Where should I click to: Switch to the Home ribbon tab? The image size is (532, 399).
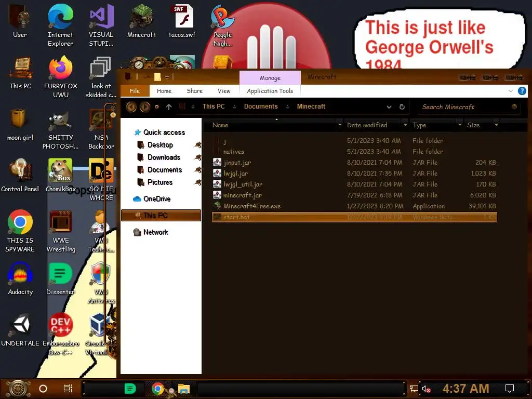(x=164, y=91)
